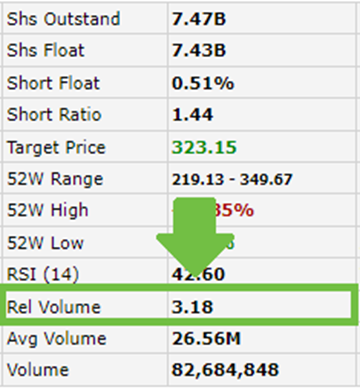Viewport: 360px width, 390px height.
Task: Select the 52W Range label
Action: [55, 179]
